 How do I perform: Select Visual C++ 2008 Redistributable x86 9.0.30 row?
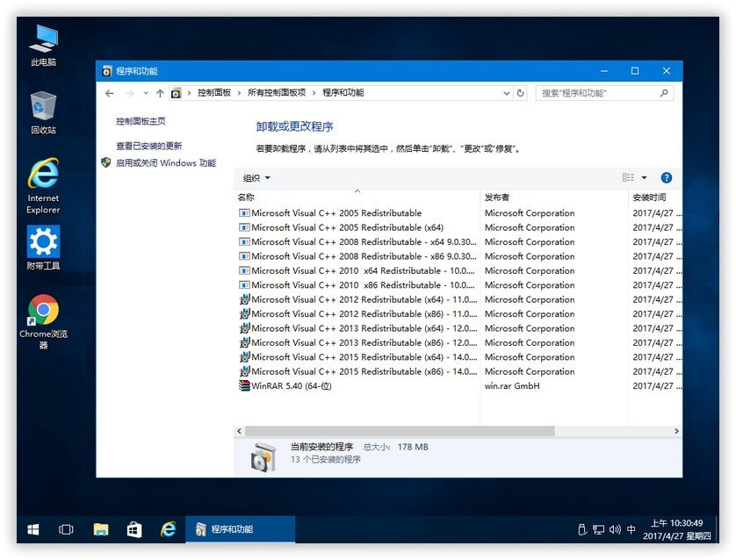pyautogui.click(x=458, y=256)
